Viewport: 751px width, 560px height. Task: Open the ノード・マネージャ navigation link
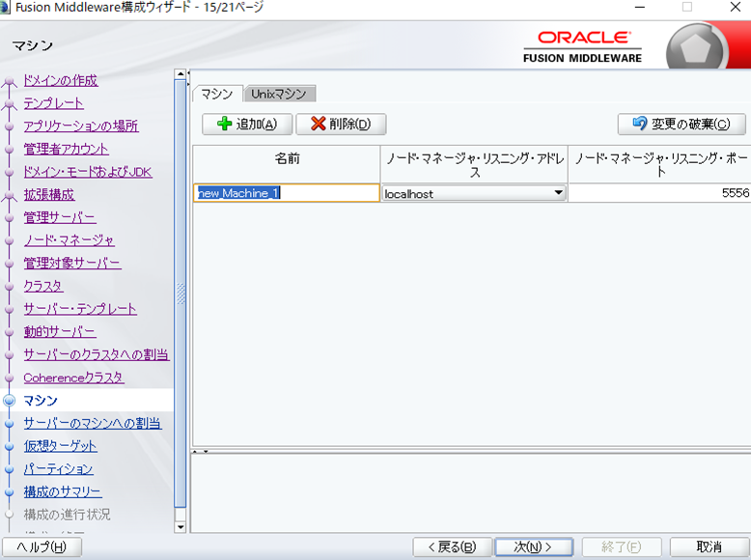[x=69, y=239]
